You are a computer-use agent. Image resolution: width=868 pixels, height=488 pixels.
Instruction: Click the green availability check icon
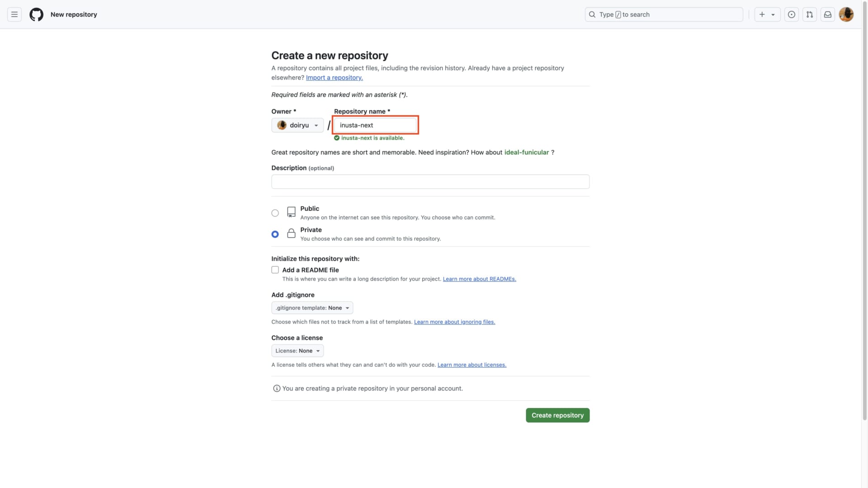point(337,138)
